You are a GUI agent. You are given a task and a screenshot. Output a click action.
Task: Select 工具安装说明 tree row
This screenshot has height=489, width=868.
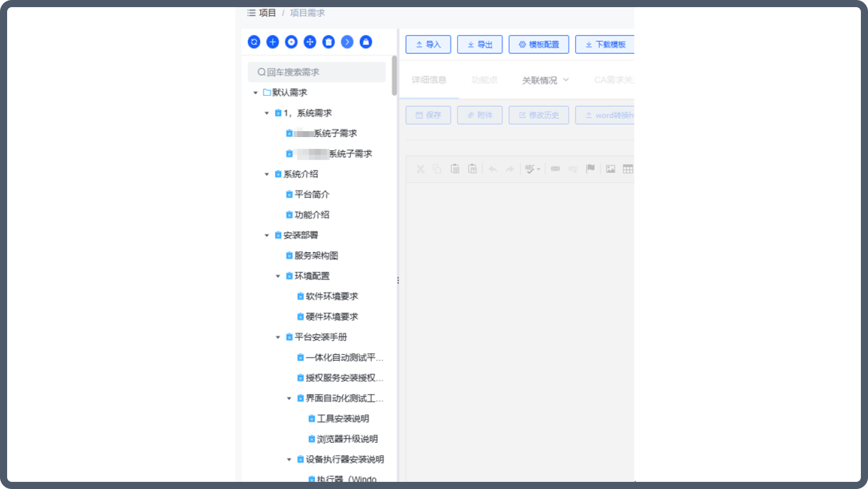[x=339, y=419]
